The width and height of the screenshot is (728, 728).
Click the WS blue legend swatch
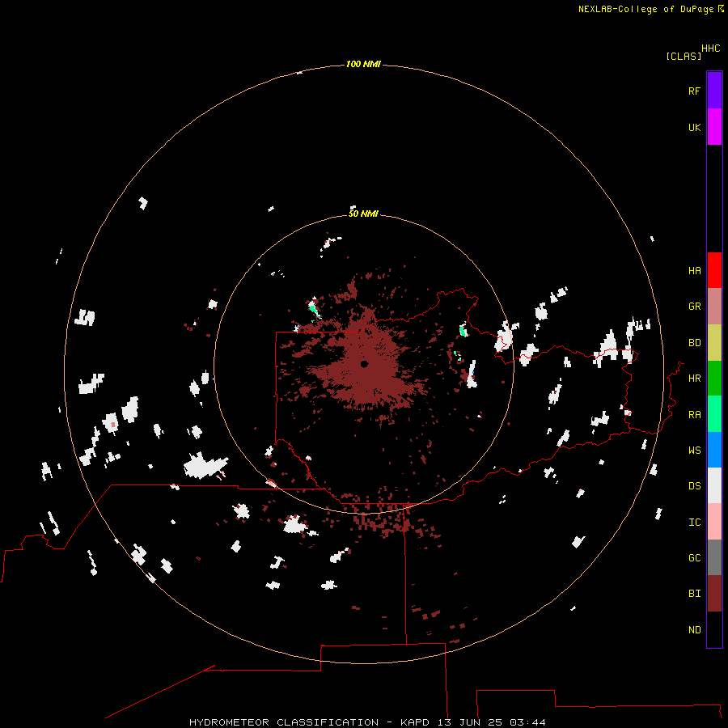pyautogui.click(x=714, y=450)
